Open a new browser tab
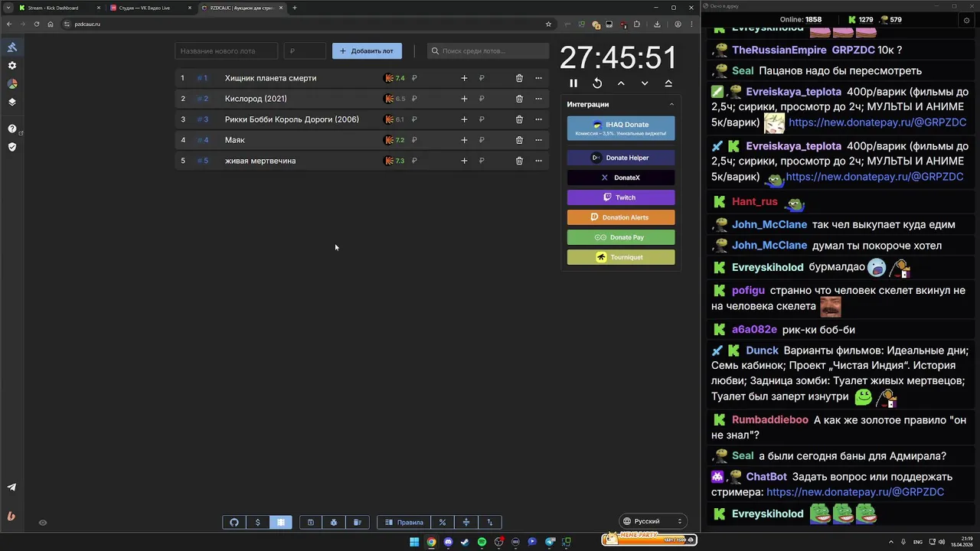The image size is (980, 551). pos(295,8)
